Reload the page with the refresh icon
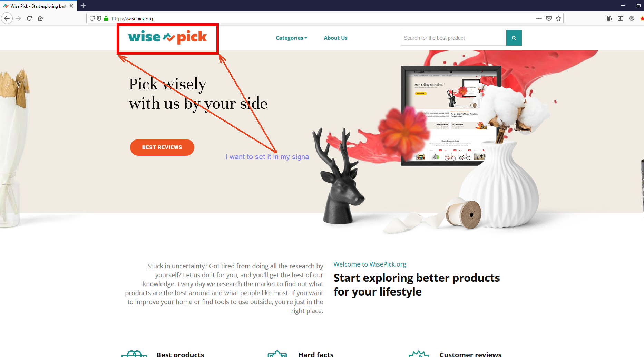The image size is (644, 357). coord(29,18)
